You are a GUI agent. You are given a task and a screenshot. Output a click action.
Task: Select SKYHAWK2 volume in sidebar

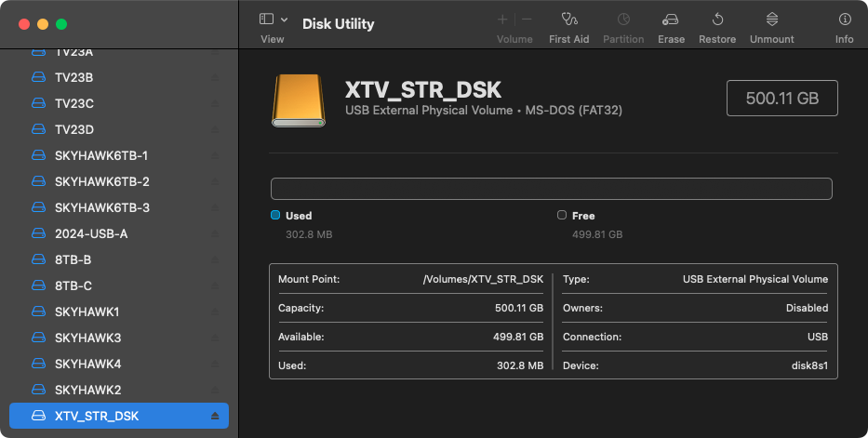[119, 390]
